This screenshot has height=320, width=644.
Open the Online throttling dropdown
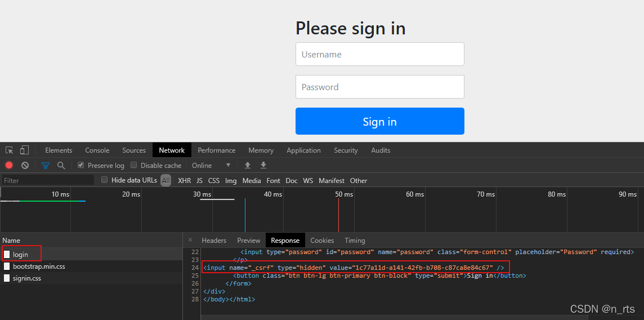pyautogui.click(x=211, y=166)
